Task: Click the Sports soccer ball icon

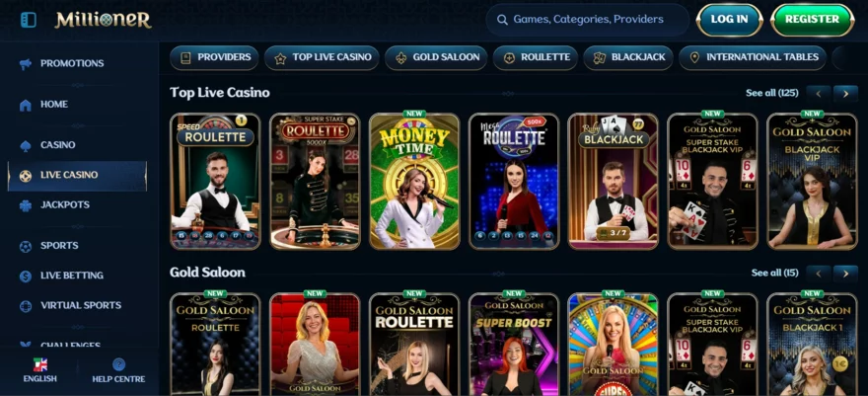Action: [26, 246]
